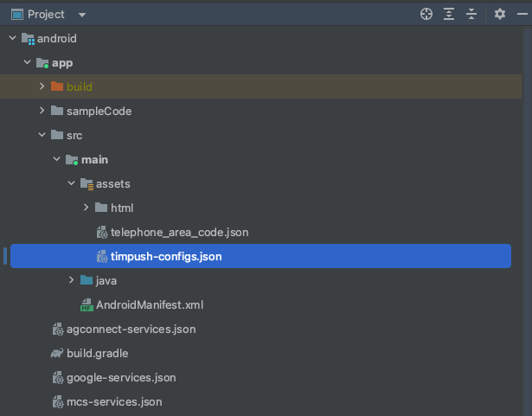Viewport: 532px width, 416px height.
Task: Click the Expand All toolbar icon
Action: (x=449, y=14)
